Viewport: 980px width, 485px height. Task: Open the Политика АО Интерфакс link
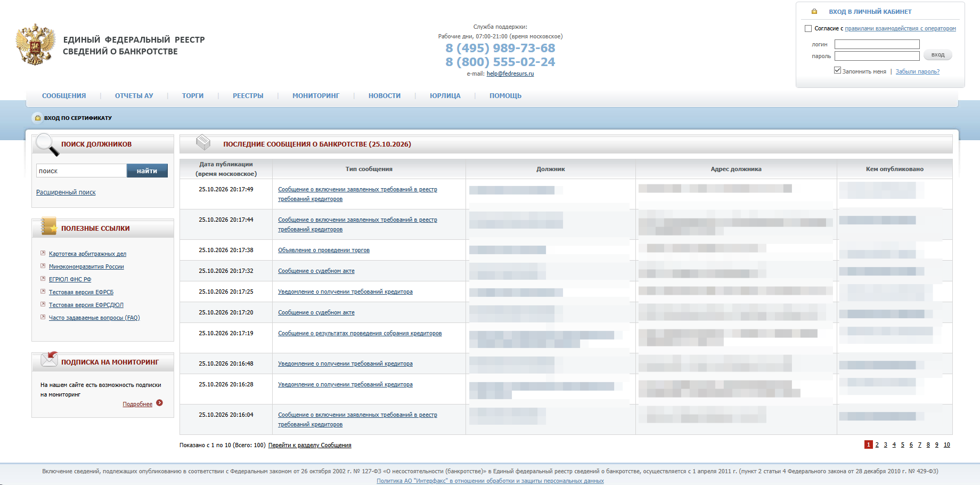tap(491, 481)
